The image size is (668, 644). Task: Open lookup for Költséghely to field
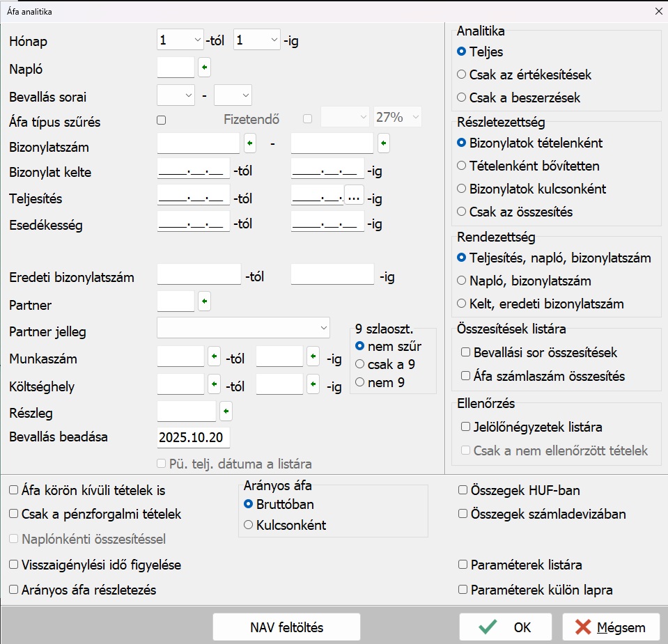click(313, 384)
